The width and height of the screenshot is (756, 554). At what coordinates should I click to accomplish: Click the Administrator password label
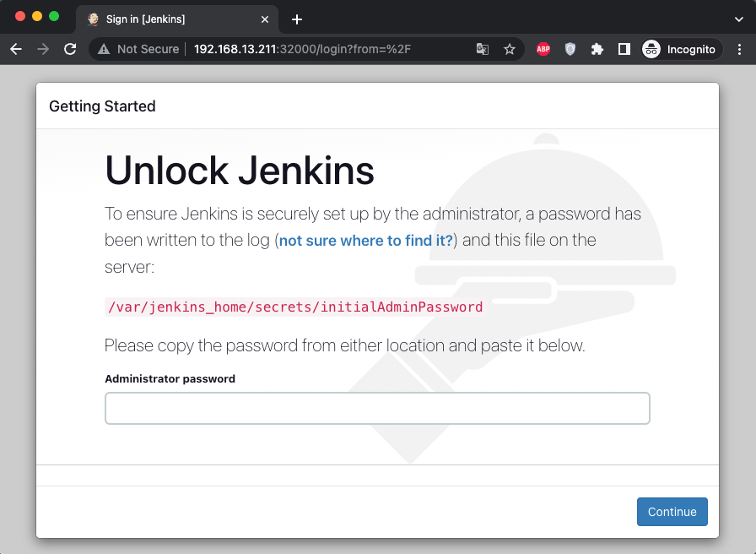coord(170,379)
